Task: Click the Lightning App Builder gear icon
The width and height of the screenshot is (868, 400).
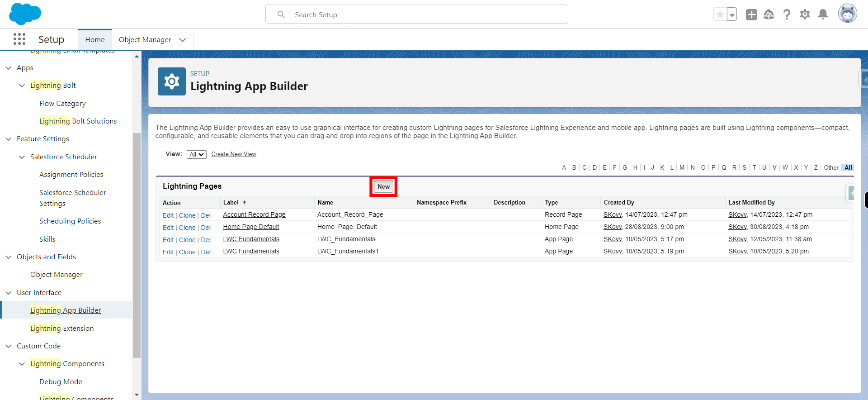Action: pyautogui.click(x=172, y=81)
